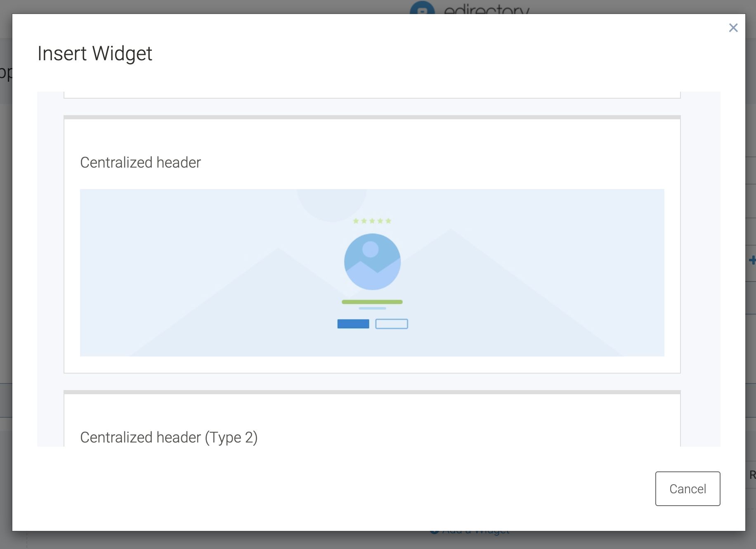Click the blue plus icon at right edge

(x=752, y=260)
